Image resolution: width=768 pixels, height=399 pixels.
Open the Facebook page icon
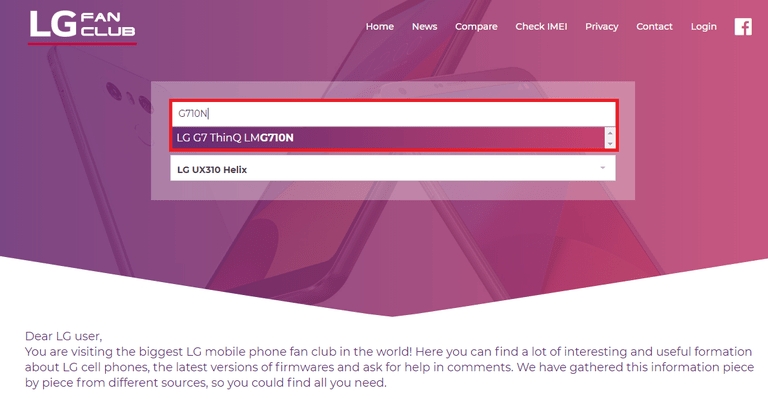[743, 26]
